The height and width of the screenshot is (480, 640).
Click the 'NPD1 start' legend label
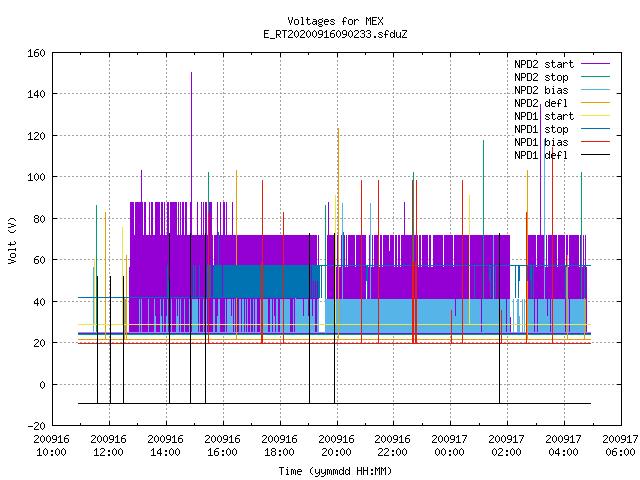544,116
